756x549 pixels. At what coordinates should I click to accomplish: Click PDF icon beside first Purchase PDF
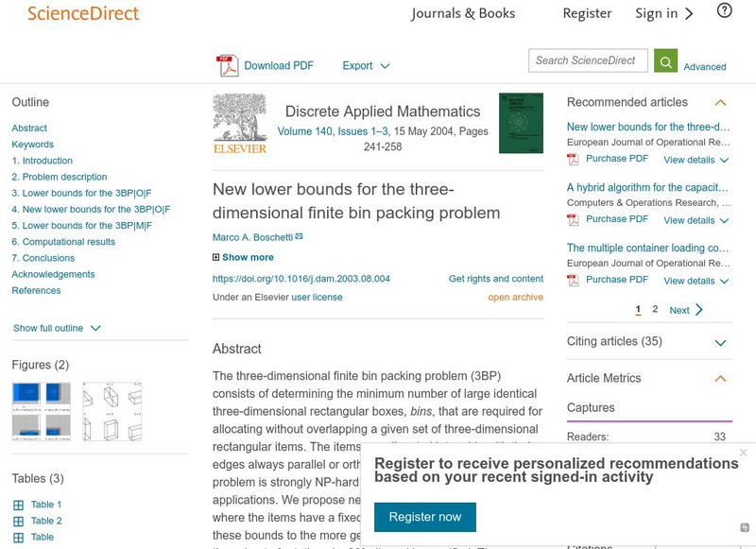click(573, 158)
